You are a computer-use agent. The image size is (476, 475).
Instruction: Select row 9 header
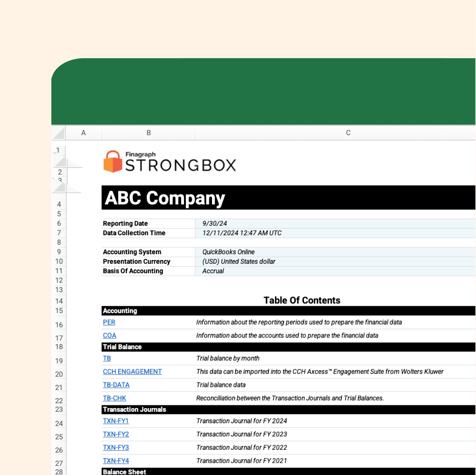point(59,252)
